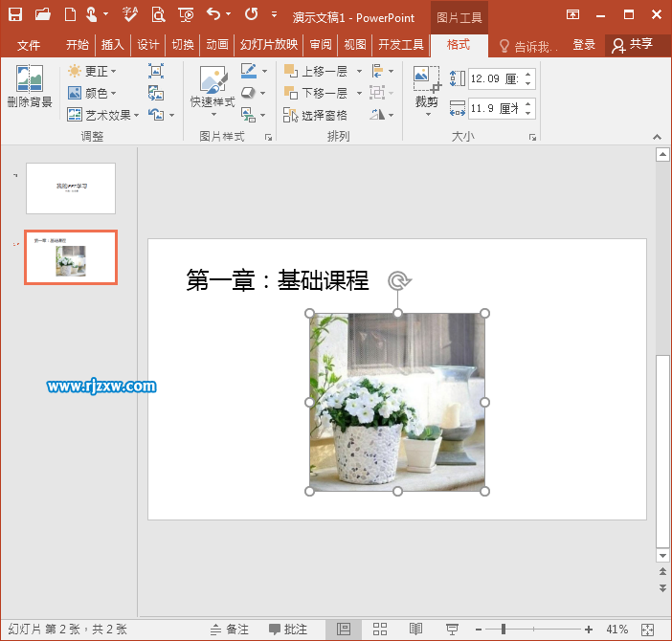Screen dimensions: 672x641
Task: Open a file with the folder icon
Action: [42, 15]
